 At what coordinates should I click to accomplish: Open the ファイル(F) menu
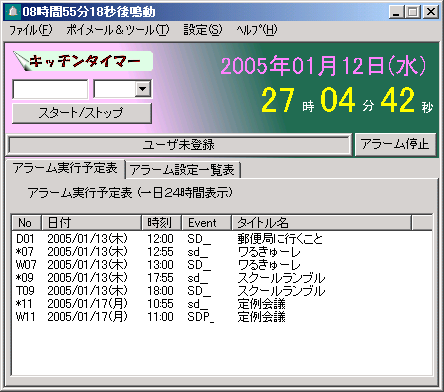(x=30, y=30)
